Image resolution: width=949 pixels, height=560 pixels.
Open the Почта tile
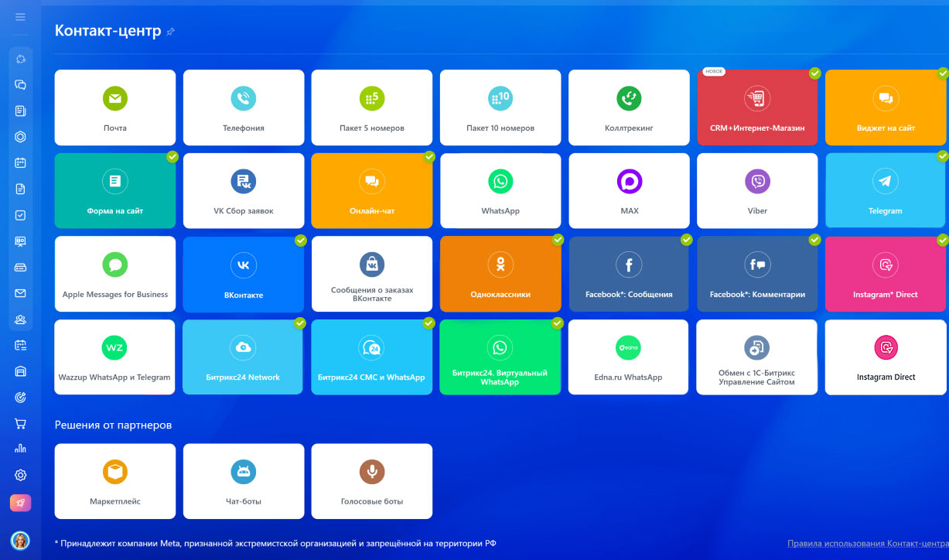115,108
